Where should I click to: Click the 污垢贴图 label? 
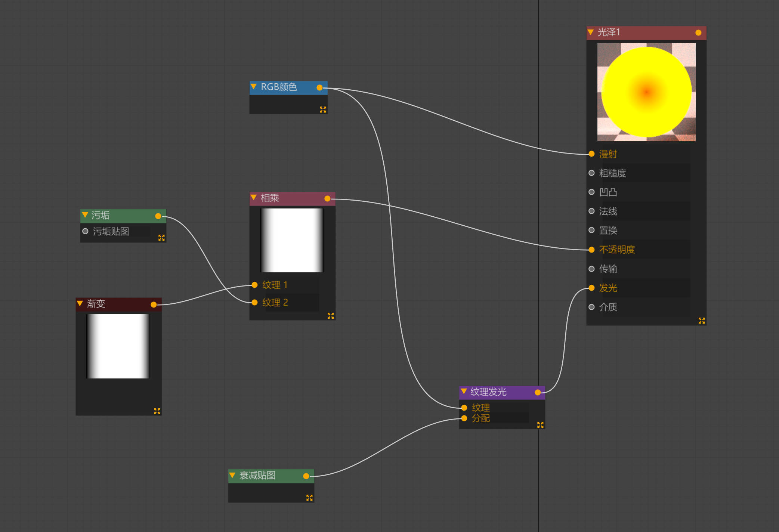[x=111, y=232]
